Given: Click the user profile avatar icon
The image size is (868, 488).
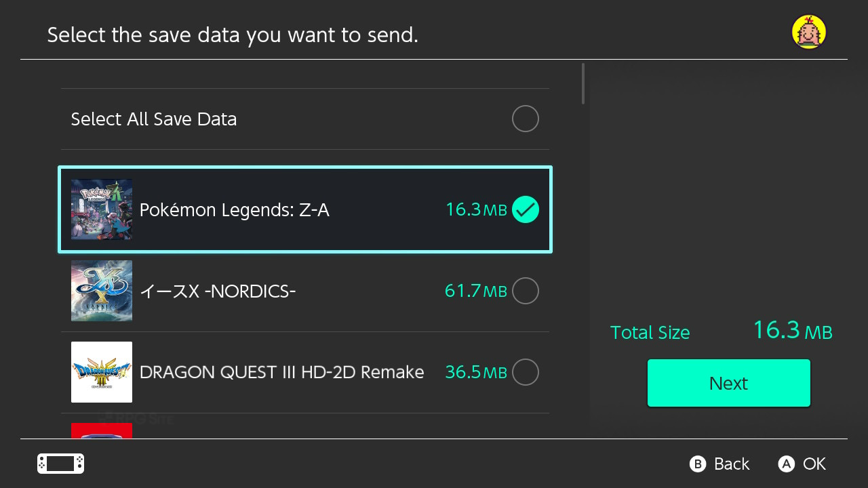Looking at the screenshot, I should point(808,32).
